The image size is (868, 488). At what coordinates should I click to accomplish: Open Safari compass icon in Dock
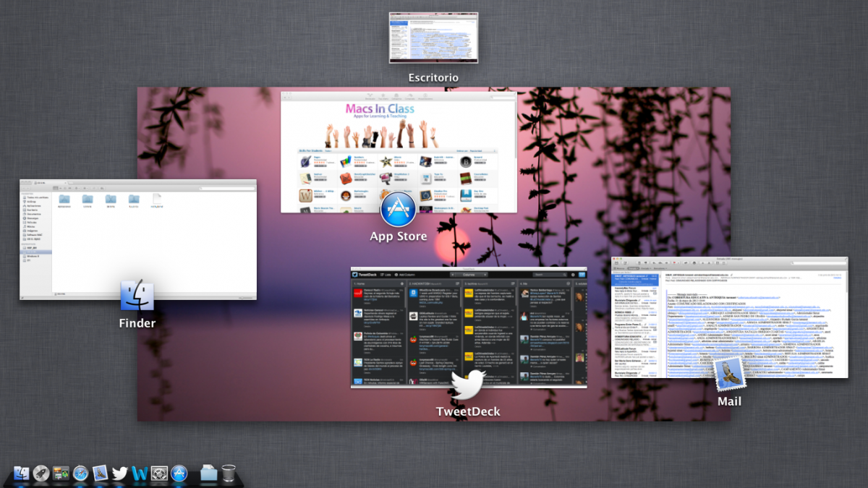click(81, 474)
